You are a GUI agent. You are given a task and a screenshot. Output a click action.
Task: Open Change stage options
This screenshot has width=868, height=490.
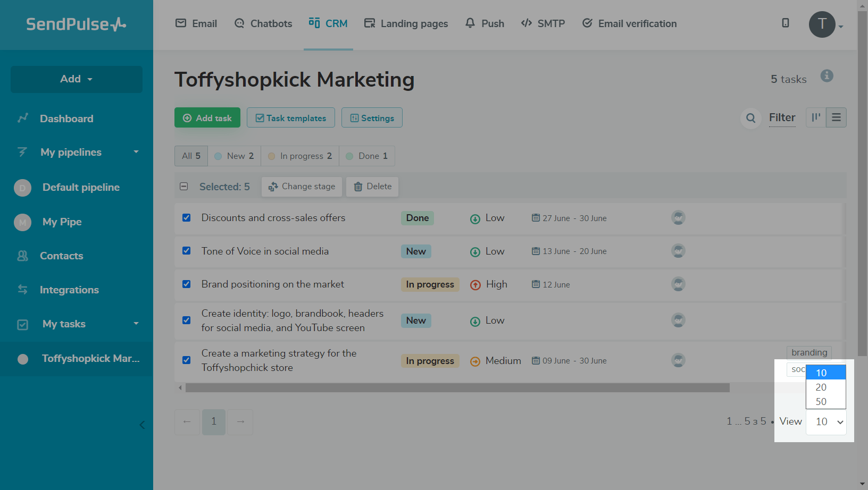coord(302,187)
